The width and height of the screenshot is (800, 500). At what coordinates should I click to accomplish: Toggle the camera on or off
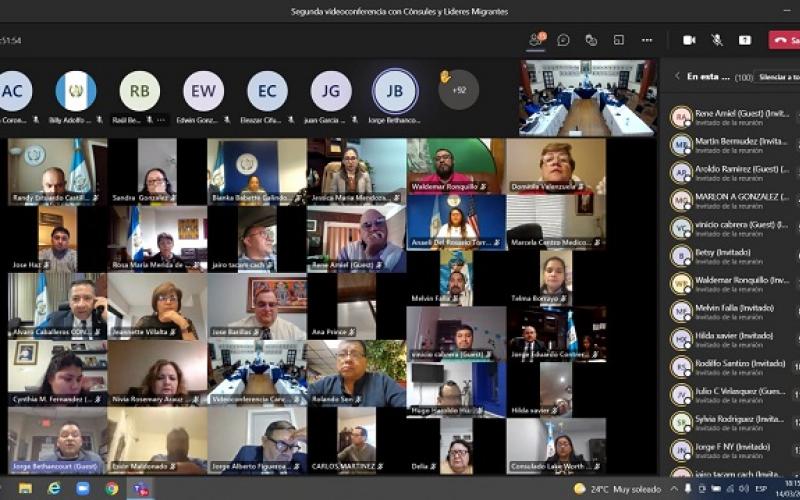click(x=689, y=40)
